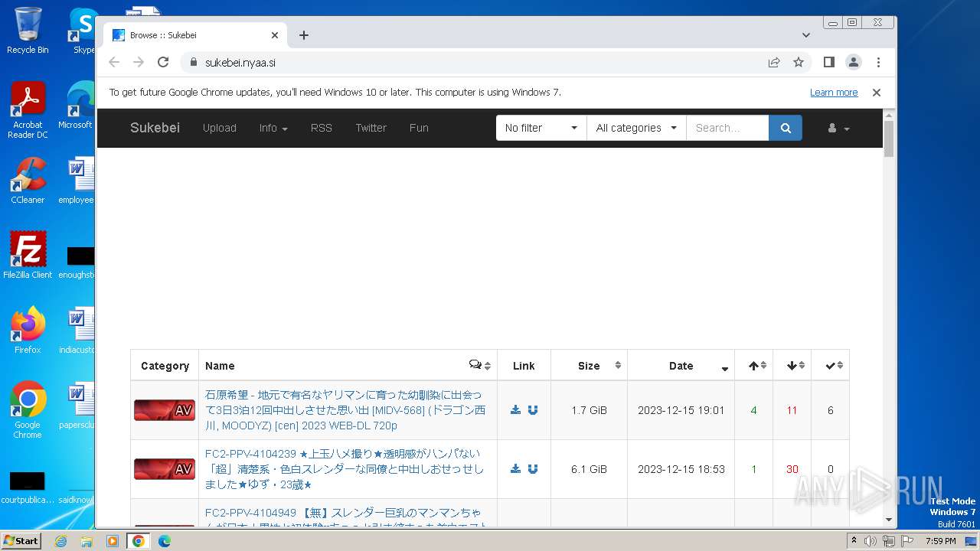Open File Explorer from the taskbar
980x551 pixels.
click(x=87, y=541)
